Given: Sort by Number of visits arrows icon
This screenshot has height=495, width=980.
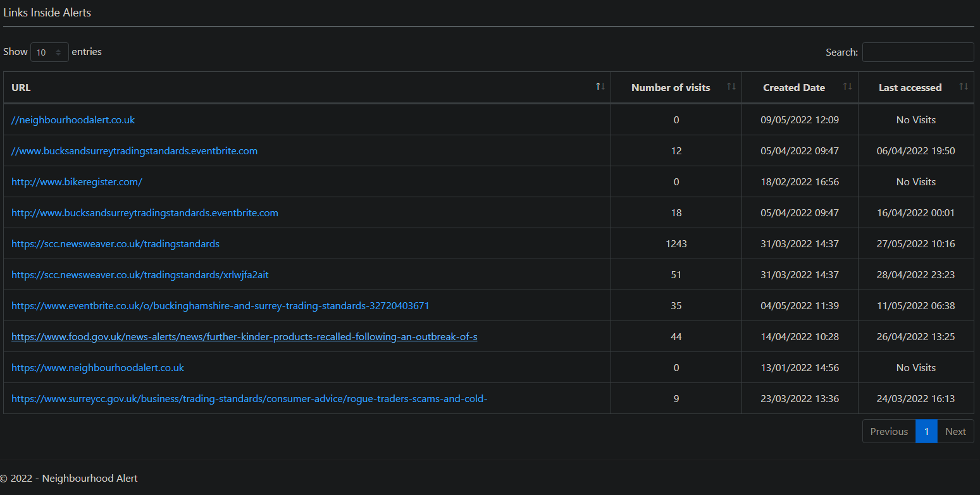Looking at the screenshot, I should (731, 87).
